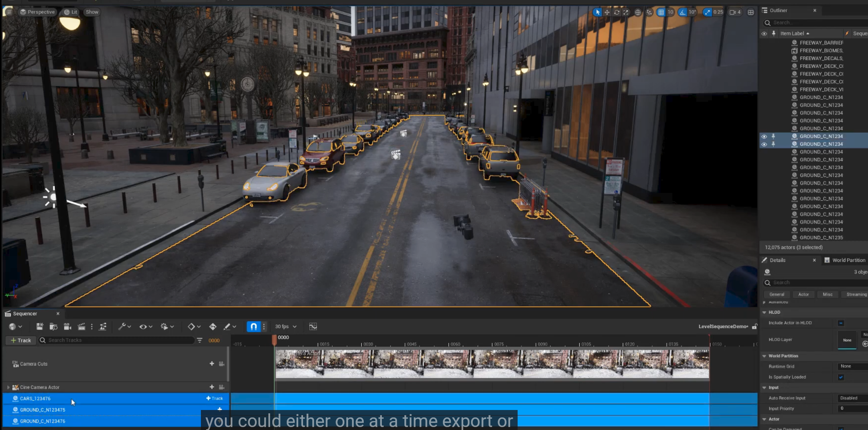Open the Sequencer curve editor icon
This screenshot has height=430, width=868.
pyautogui.click(x=313, y=326)
